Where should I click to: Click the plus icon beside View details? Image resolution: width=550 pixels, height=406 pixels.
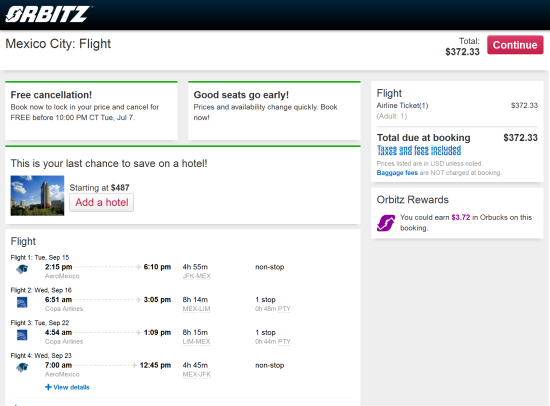point(48,387)
